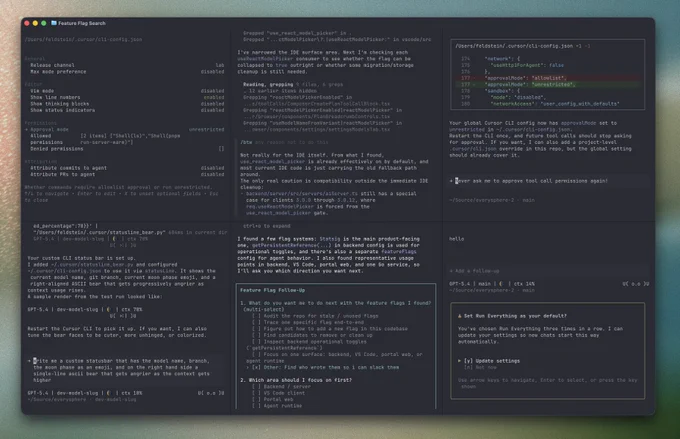Click the ASCII bear face beside ctx 14%
Image resolution: width=680 pixels, height=439 pixels.
click(x=636, y=284)
